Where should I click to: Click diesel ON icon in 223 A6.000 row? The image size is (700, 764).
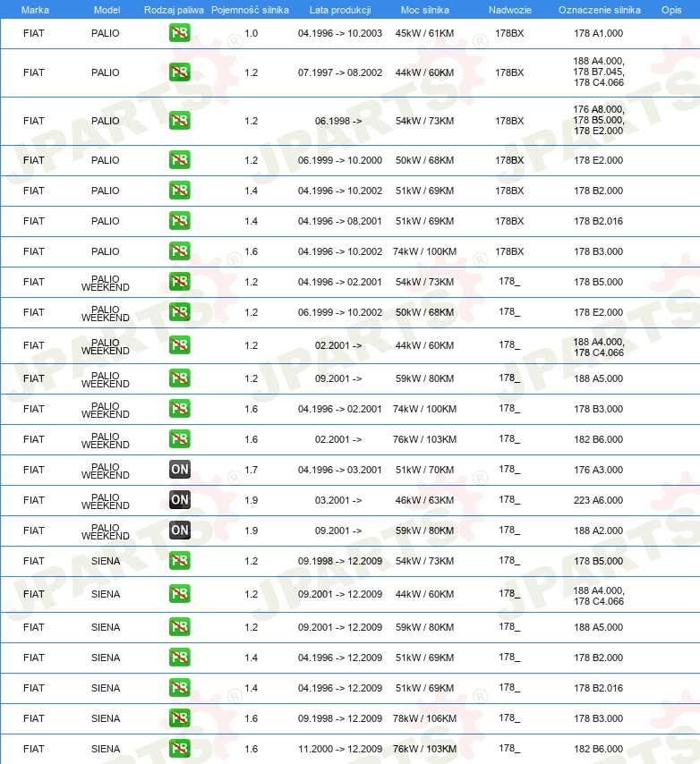coord(179,500)
